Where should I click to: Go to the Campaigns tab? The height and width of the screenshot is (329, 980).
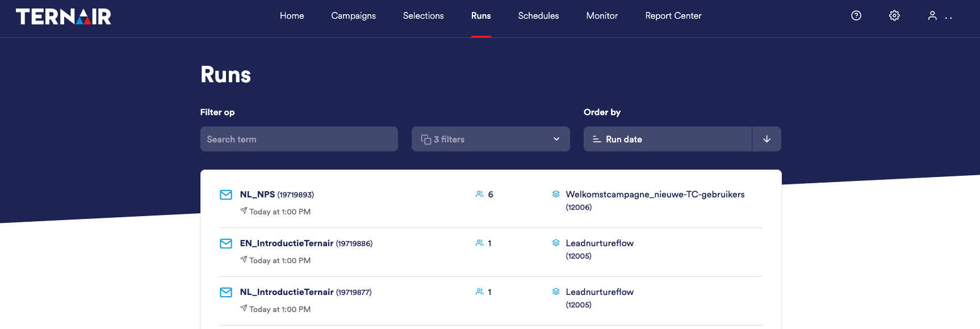pos(353,16)
